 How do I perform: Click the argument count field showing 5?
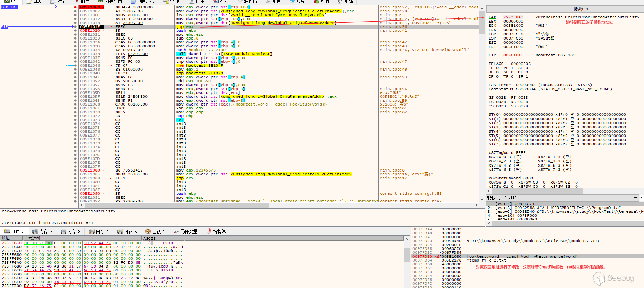642,198
